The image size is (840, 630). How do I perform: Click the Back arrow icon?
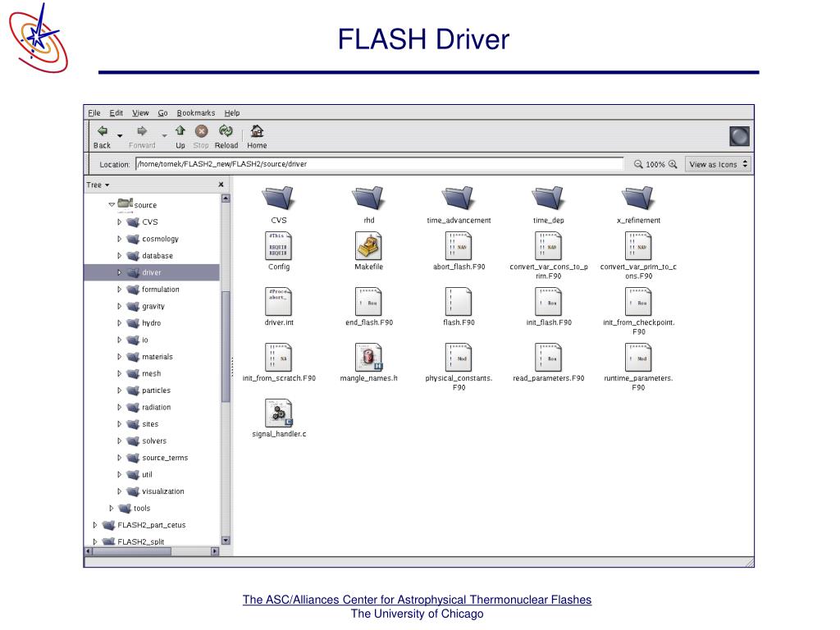coord(103,130)
